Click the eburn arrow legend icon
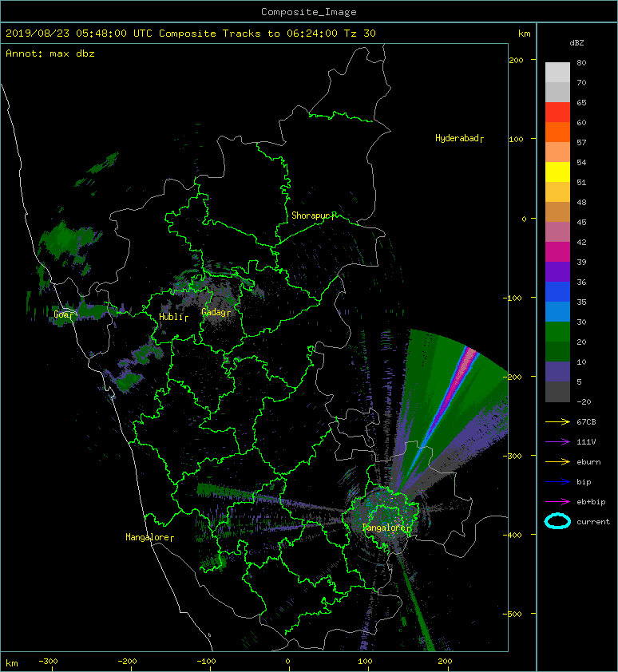Image resolution: width=618 pixels, height=672 pixels. [557, 461]
